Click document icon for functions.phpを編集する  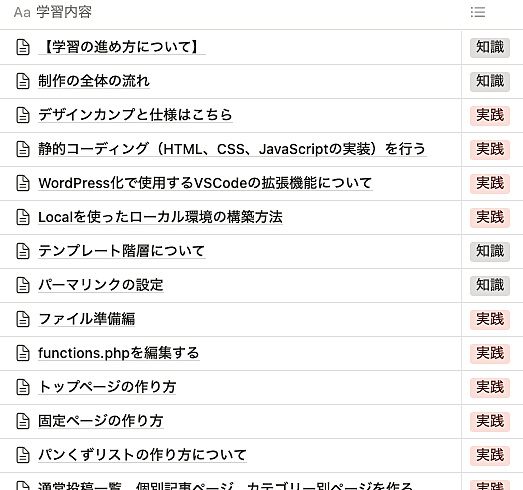pos(23,353)
